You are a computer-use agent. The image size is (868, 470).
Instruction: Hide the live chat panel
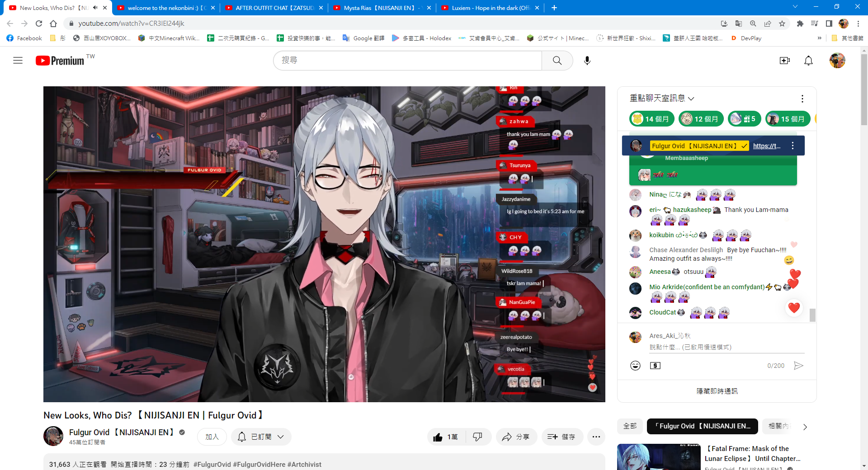click(x=717, y=391)
